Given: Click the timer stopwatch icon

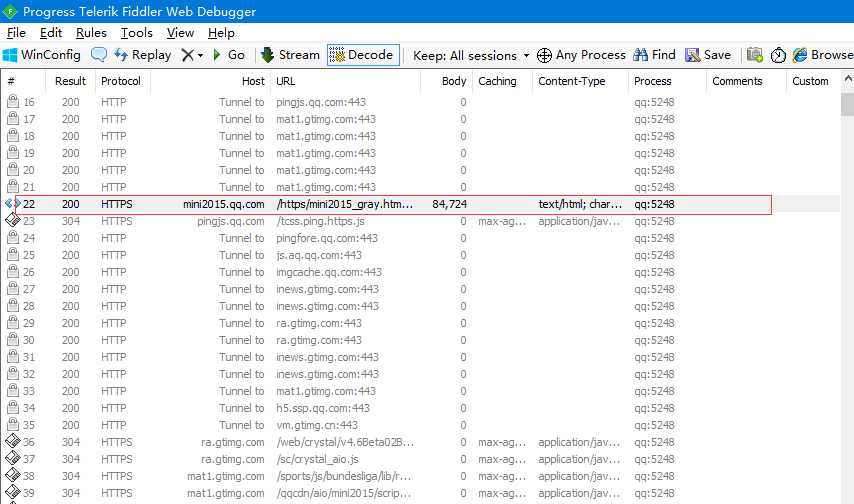Looking at the screenshot, I should pos(778,55).
